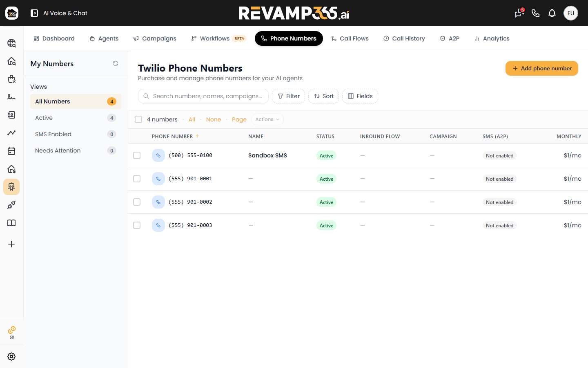Open the Workflows BETA tab
The width and height of the screenshot is (588, 368).
click(x=218, y=38)
